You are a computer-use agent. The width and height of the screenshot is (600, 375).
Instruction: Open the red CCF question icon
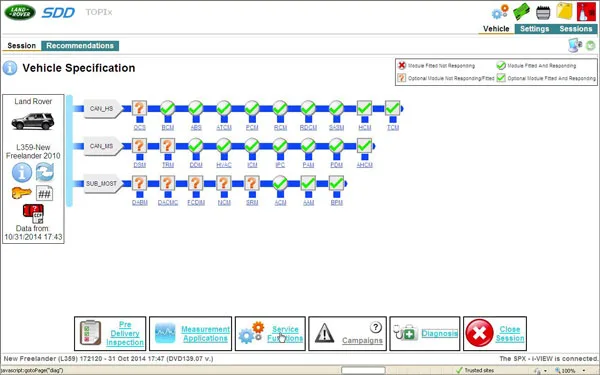tap(33, 214)
